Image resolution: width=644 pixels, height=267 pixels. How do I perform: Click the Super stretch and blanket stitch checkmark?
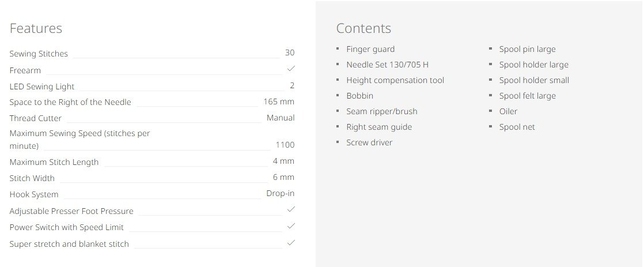(x=291, y=243)
